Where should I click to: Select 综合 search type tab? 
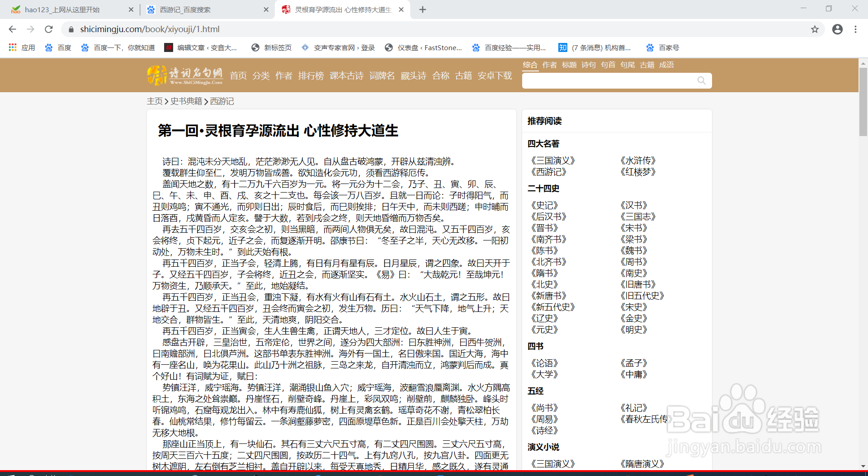(530, 65)
